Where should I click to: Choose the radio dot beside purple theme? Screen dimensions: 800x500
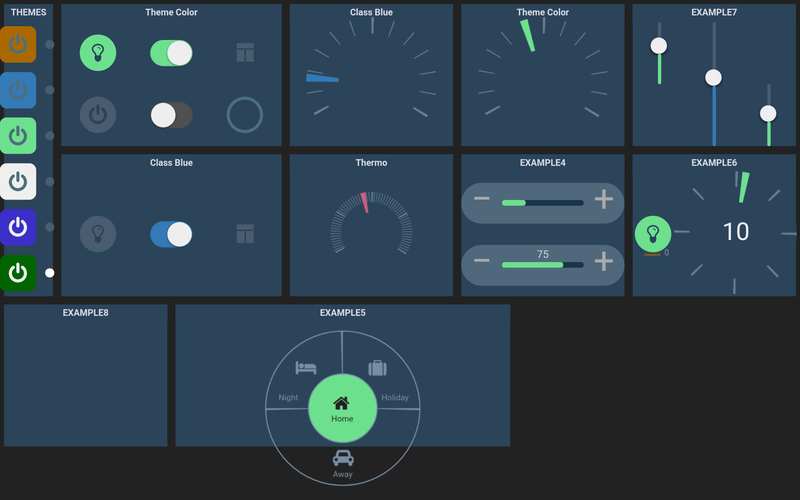pos(49,227)
